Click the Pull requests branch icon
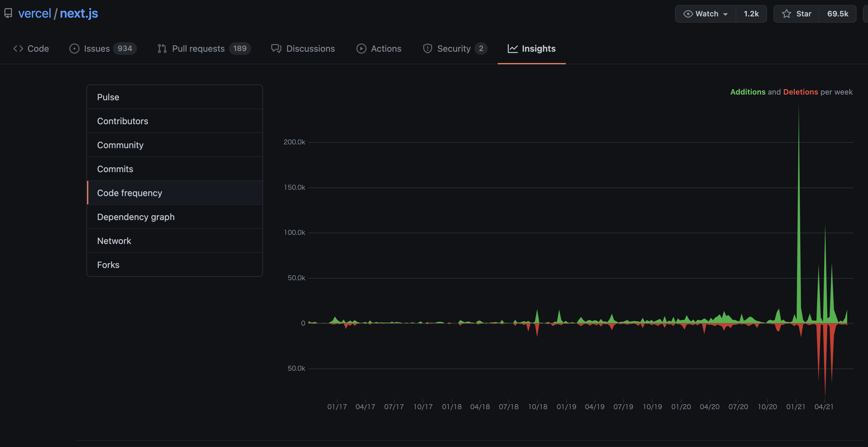This screenshot has height=447, width=868. (162, 49)
